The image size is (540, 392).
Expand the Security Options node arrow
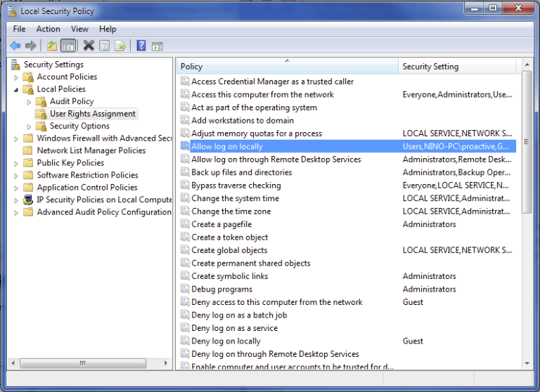[29, 126]
